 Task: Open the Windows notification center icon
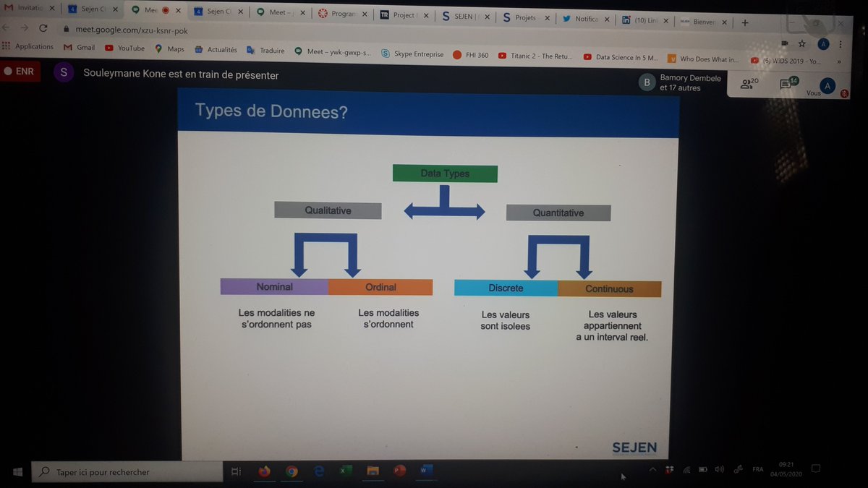tap(815, 468)
